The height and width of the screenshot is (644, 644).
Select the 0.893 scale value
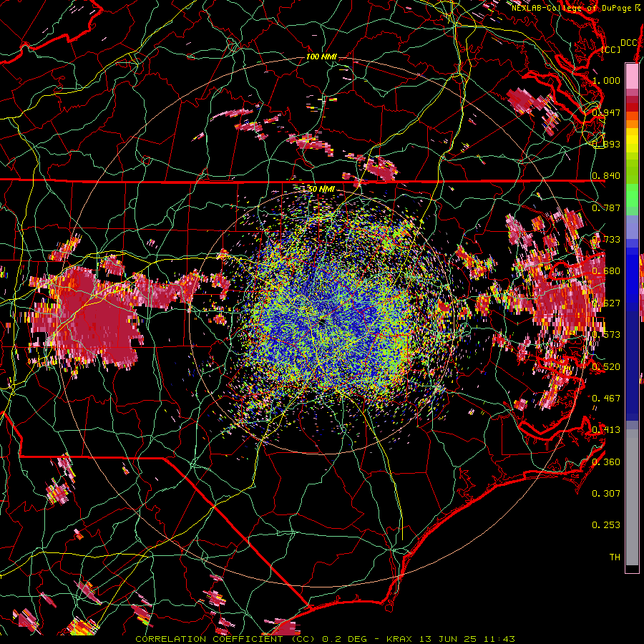tap(606, 144)
